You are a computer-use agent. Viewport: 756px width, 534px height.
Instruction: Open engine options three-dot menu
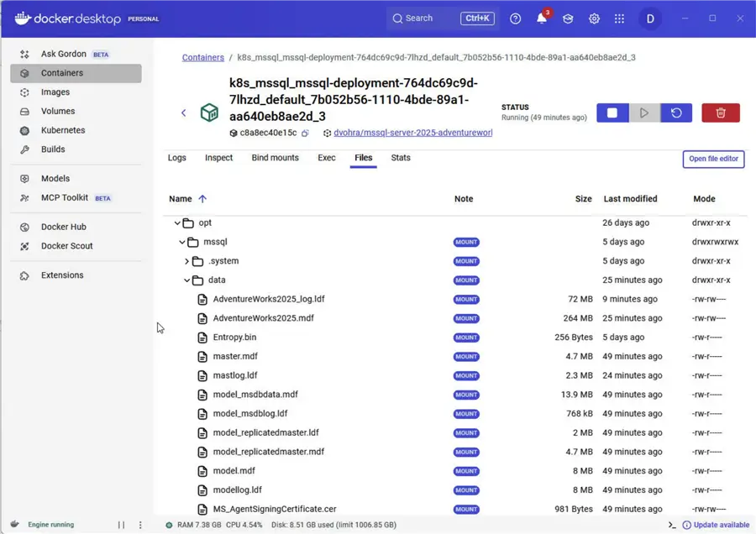[140, 525]
